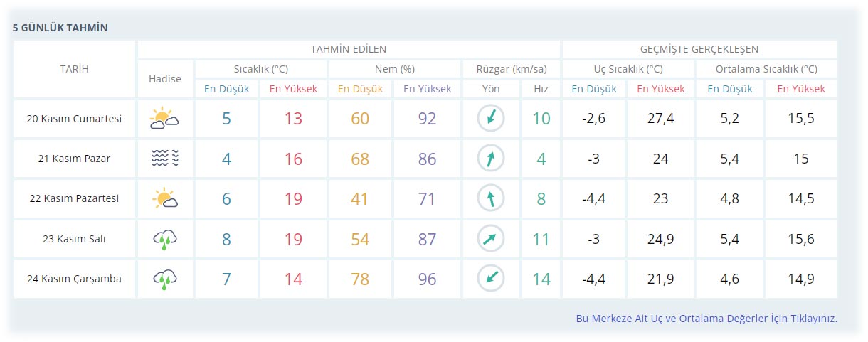Select the 22 Kasım Pazartesi date cell
Image resolution: width=868 pixels, height=342 pixels.
click(74, 198)
